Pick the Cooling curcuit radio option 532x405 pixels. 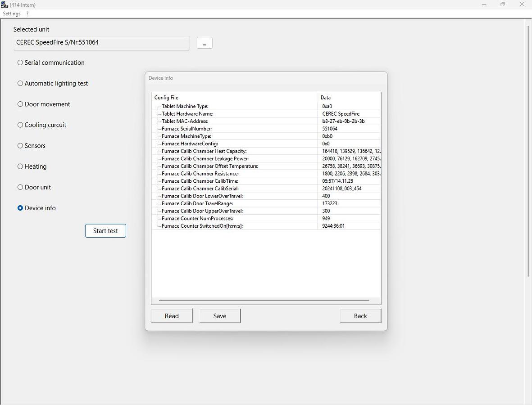pyautogui.click(x=20, y=125)
